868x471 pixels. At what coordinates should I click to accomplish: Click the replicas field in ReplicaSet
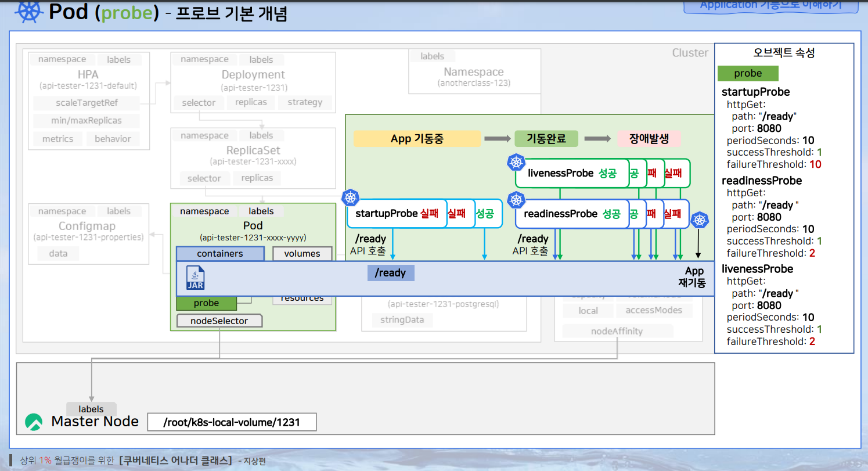point(257,178)
